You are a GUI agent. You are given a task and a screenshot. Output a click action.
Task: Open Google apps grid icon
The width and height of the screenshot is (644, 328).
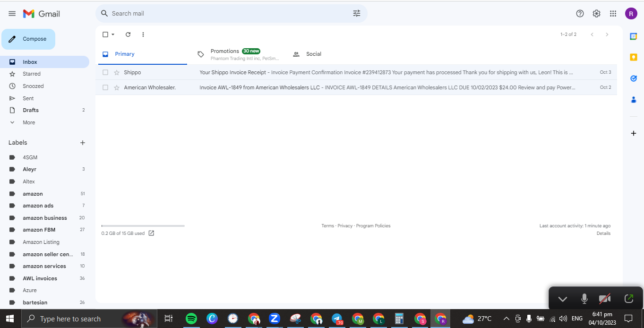point(613,14)
